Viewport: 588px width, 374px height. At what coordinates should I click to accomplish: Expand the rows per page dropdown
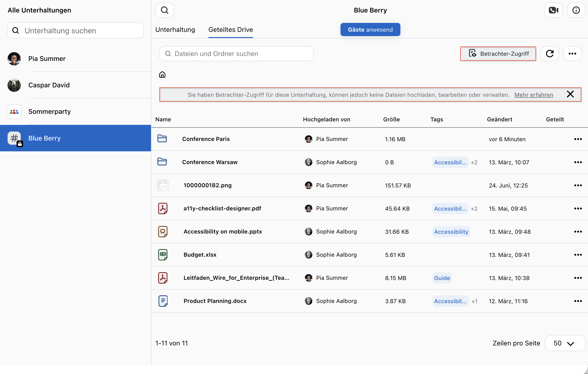565,343
